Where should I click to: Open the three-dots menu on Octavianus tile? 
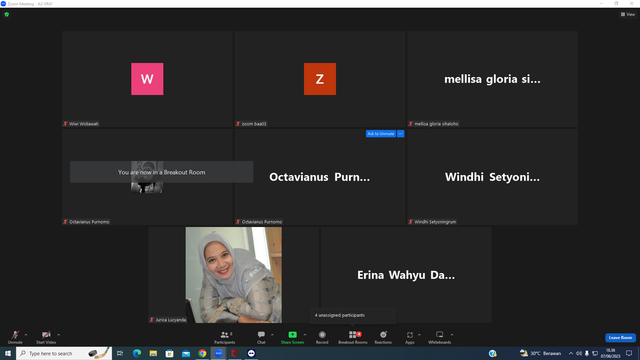pyautogui.click(x=400, y=133)
